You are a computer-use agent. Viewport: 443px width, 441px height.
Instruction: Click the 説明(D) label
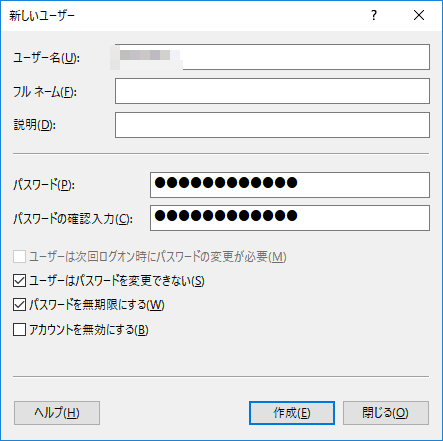pos(35,125)
